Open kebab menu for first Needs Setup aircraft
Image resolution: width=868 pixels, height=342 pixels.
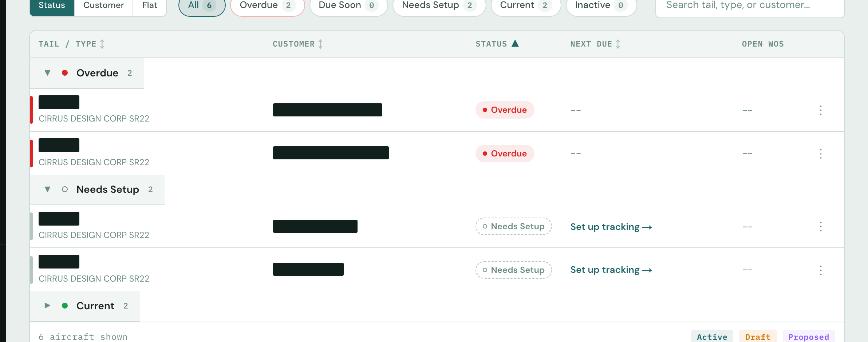tap(821, 227)
